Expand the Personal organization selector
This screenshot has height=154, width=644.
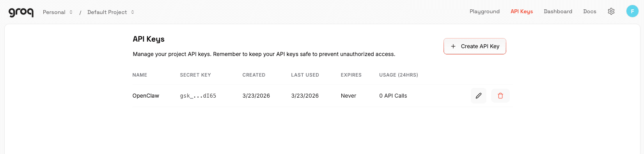point(58,12)
